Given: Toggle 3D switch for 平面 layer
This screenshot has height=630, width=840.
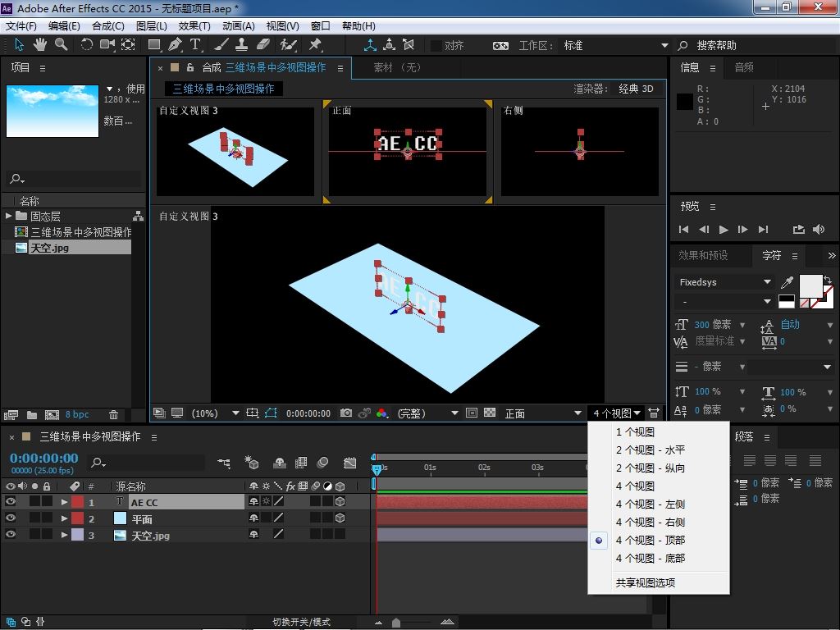Looking at the screenshot, I should click(x=340, y=518).
